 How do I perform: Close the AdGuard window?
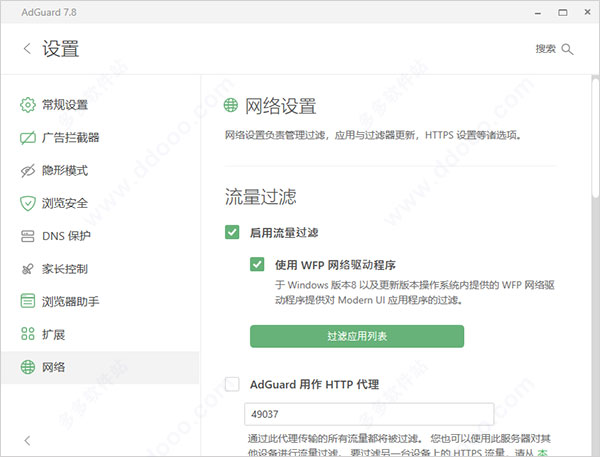[x=587, y=12]
